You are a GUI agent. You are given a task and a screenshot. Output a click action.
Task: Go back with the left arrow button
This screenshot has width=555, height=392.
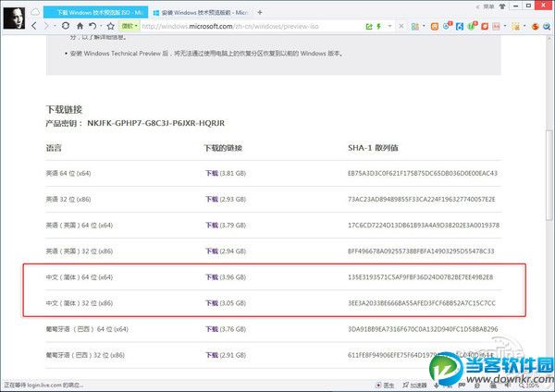point(34,26)
